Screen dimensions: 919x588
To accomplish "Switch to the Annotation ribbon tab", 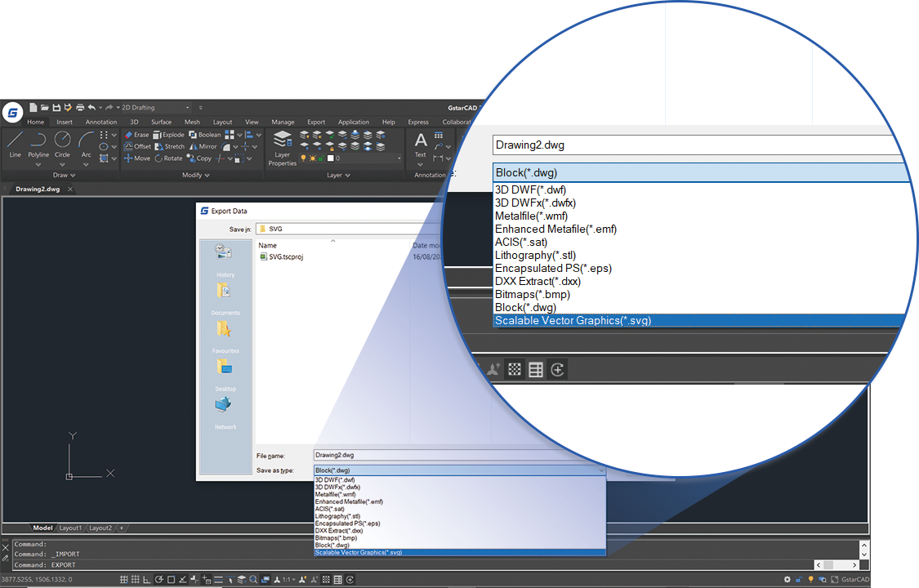I will (x=101, y=122).
